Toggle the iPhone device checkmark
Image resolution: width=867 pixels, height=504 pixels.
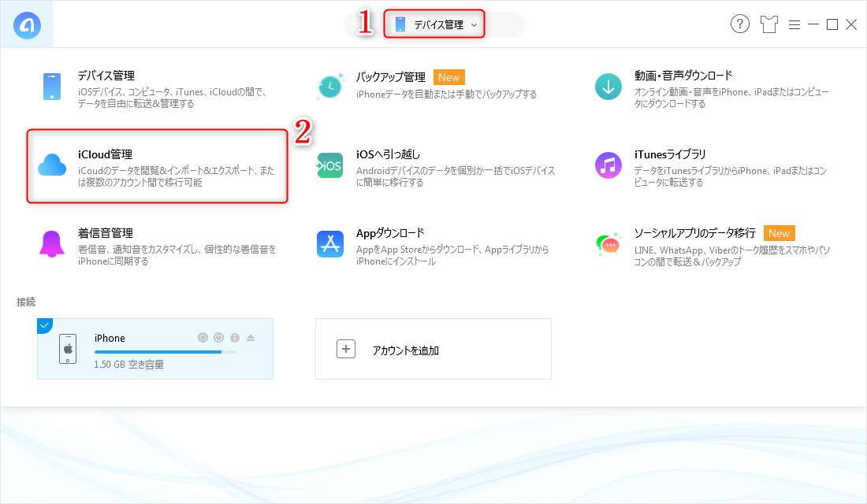click(44, 325)
